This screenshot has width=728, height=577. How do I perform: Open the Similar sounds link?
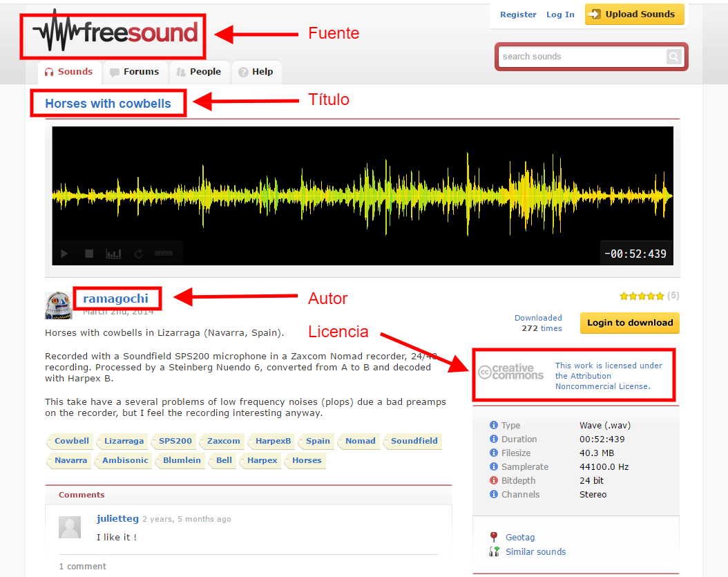(x=535, y=552)
